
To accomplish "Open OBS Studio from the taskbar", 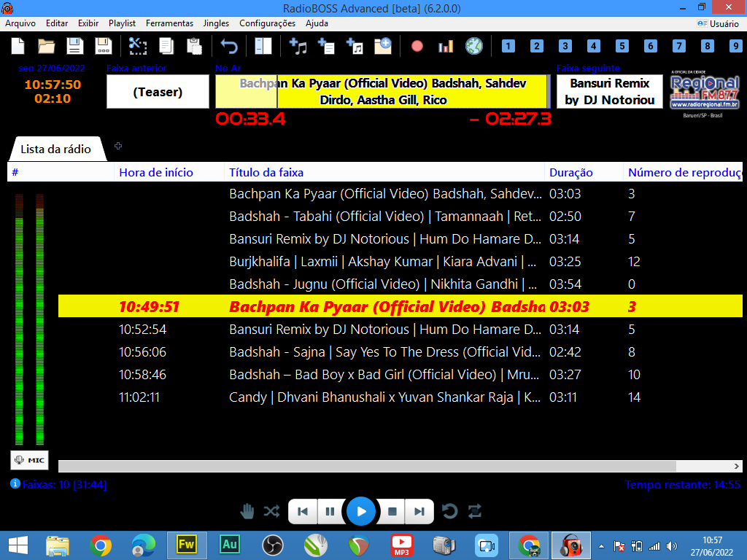I will tap(273, 545).
